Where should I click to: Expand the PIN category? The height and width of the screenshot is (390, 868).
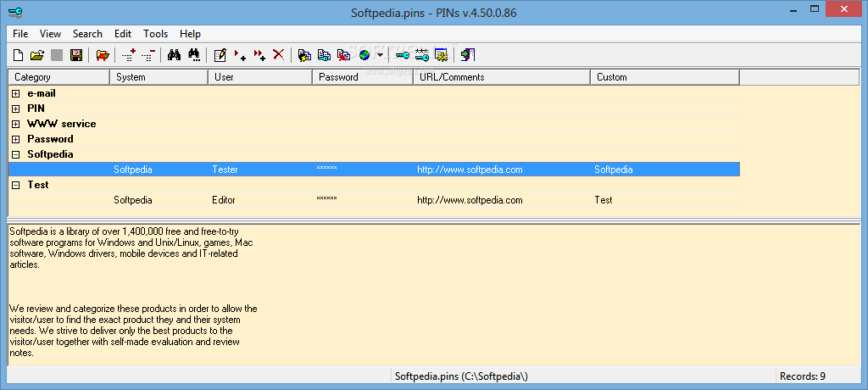click(16, 109)
